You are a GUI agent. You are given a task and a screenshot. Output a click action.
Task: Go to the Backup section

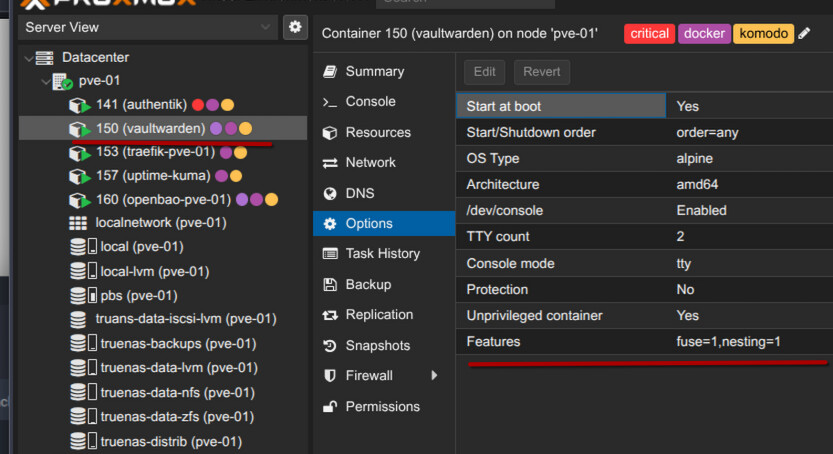pyautogui.click(x=368, y=284)
